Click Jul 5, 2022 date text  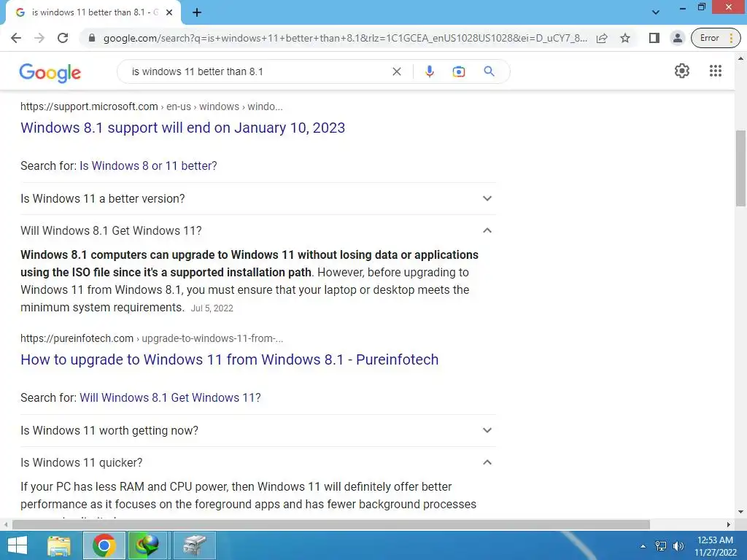click(212, 308)
